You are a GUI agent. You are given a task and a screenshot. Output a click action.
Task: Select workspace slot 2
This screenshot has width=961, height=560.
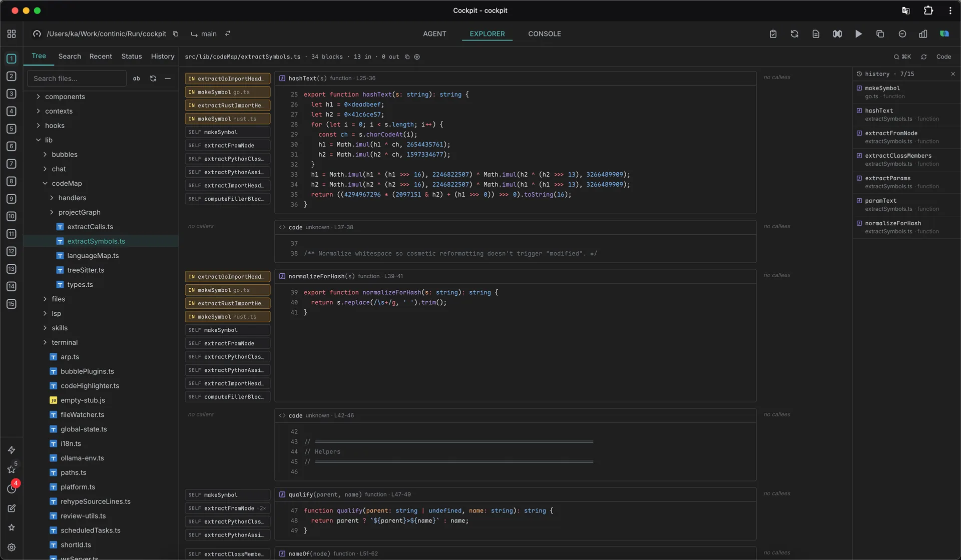(x=12, y=76)
